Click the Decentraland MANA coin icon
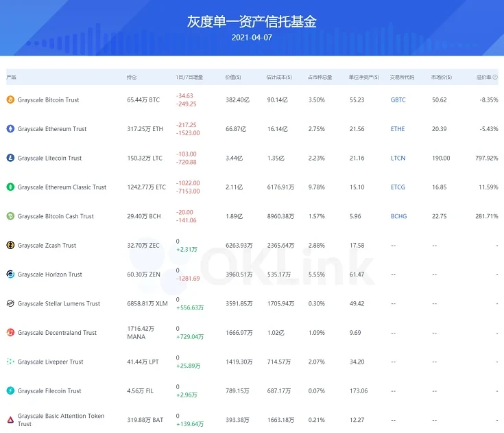Viewport: 504px width, 433px height. (10, 333)
